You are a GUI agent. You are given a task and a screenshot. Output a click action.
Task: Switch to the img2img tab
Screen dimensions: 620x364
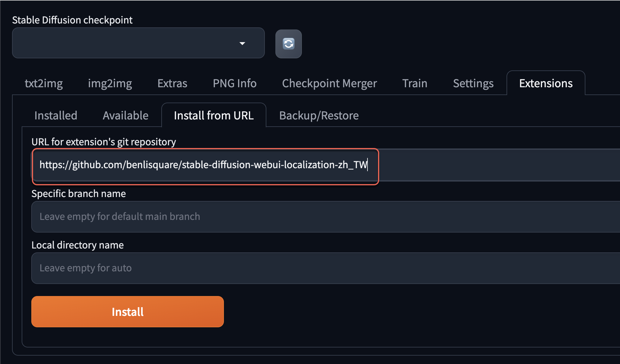click(110, 83)
